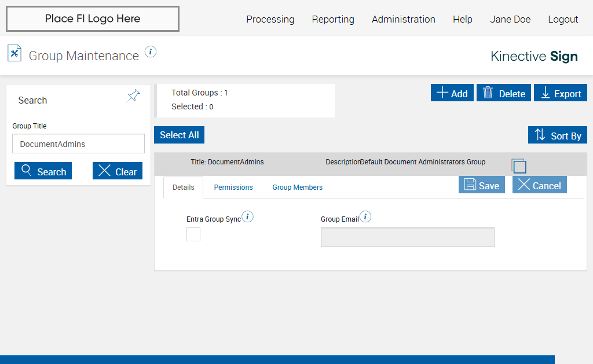The height and width of the screenshot is (364, 593).
Task: Click the Group Maintenance page icon
Action: [x=14, y=53]
